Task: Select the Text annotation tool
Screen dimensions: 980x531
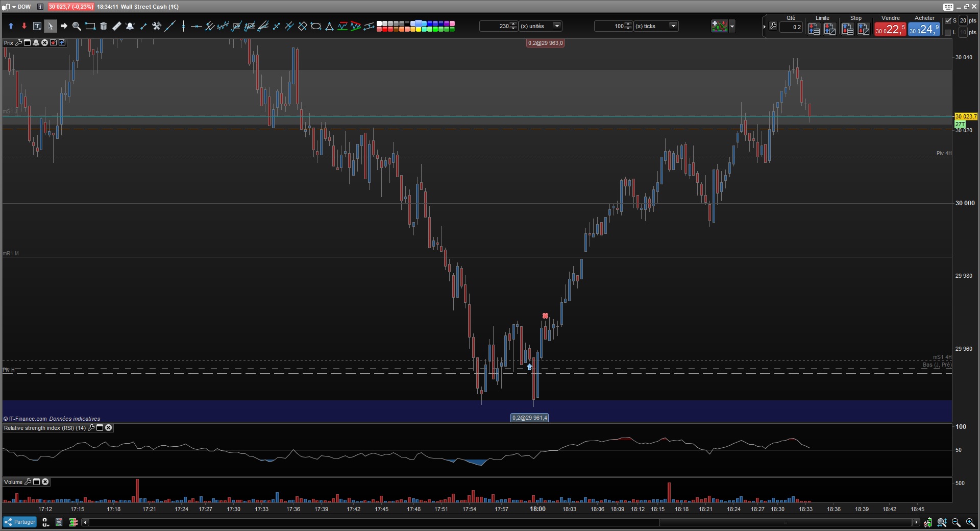Action: click(x=37, y=26)
